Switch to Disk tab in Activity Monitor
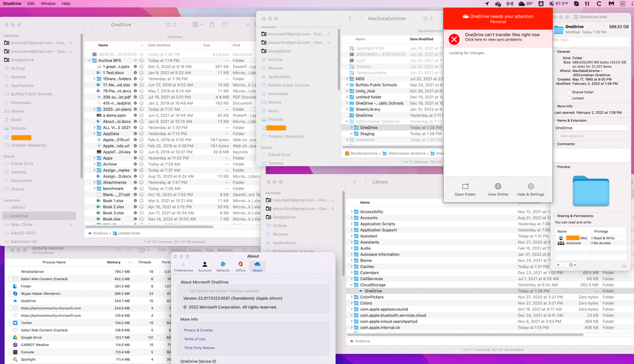This screenshot has width=634, height=364. tap(210, 250)
